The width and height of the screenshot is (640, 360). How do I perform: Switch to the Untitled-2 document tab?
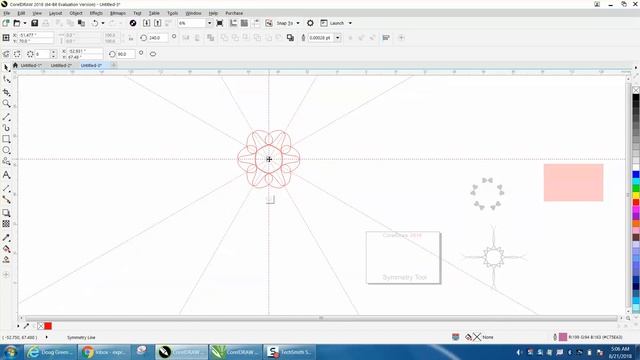tap(61, 65)
